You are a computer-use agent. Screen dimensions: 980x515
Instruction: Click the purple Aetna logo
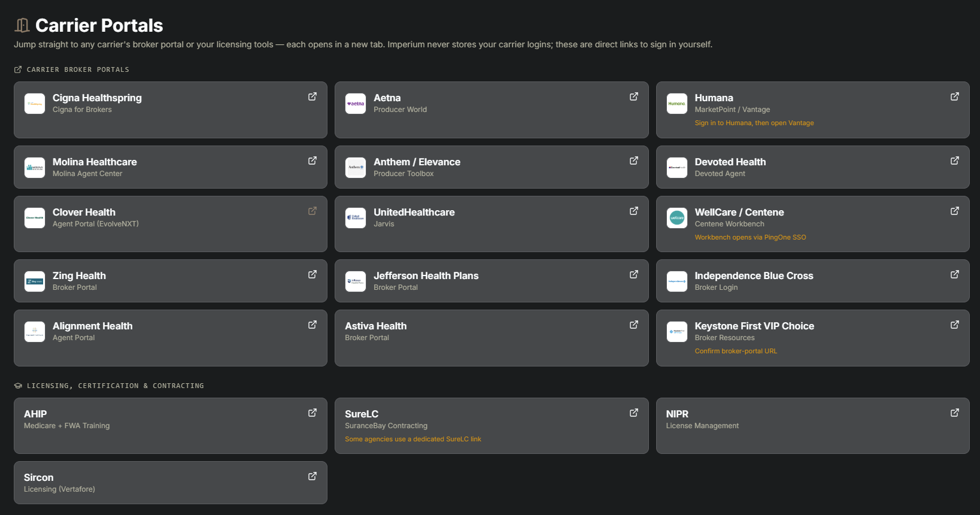pos(356,104)
